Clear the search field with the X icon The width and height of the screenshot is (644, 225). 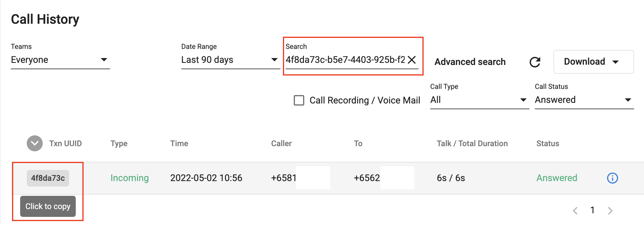[x=412, y=60]
